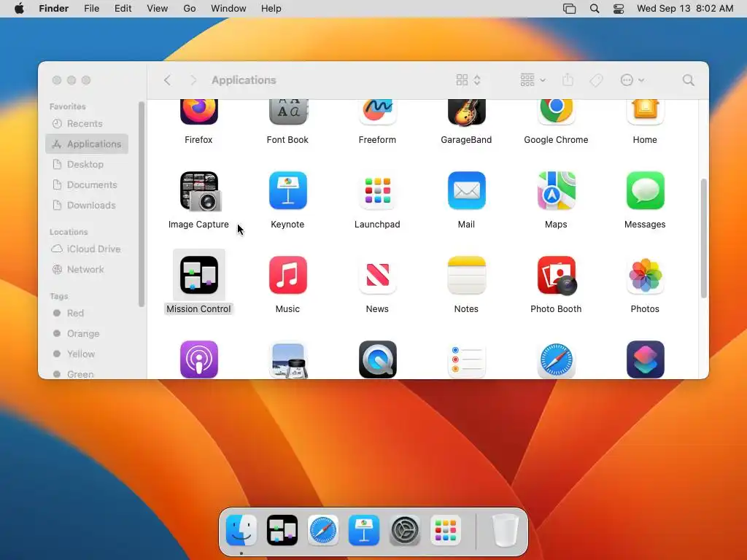Select the Red tag in sidebar
This screenshot has width=747, height=560.
click(87, 314)
